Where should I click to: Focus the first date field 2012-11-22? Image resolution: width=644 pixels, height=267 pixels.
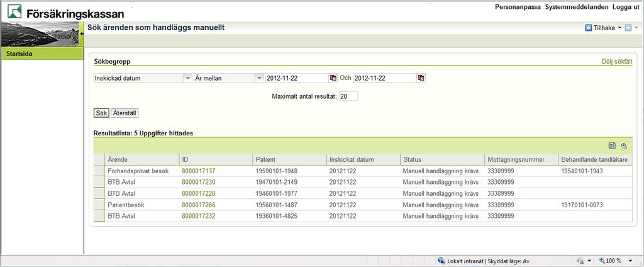(x=297, y=77)
